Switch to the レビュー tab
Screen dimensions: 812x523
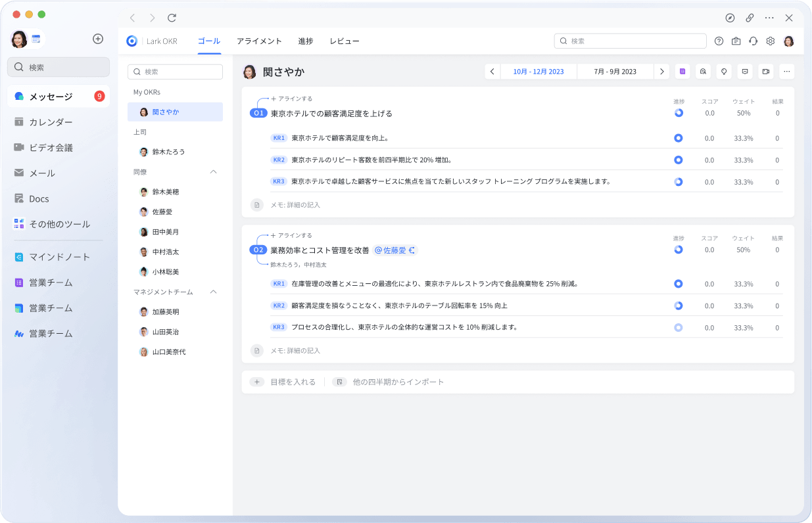point(345,41)
